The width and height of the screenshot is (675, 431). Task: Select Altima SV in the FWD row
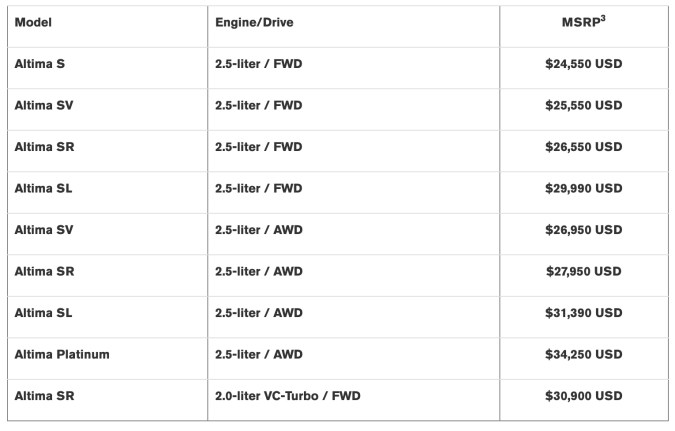(x=44, y=105)
